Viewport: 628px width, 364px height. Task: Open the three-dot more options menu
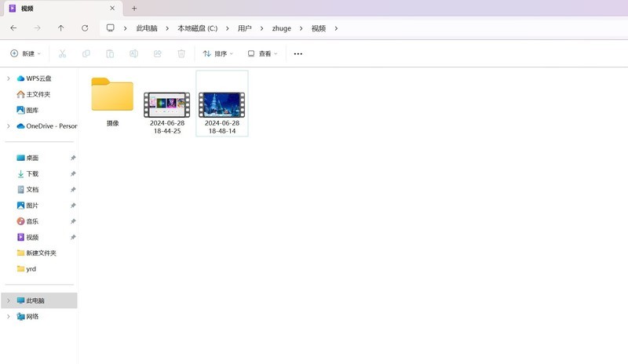coord(298,53)
